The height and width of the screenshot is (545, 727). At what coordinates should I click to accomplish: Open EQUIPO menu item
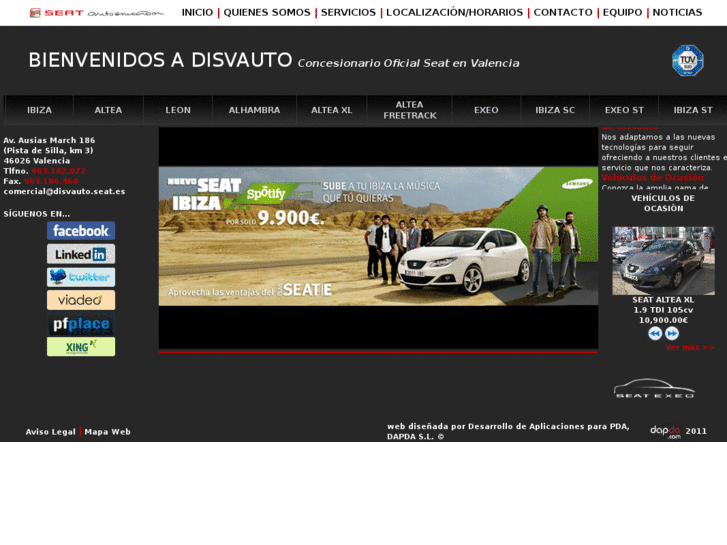coord(622,13)
